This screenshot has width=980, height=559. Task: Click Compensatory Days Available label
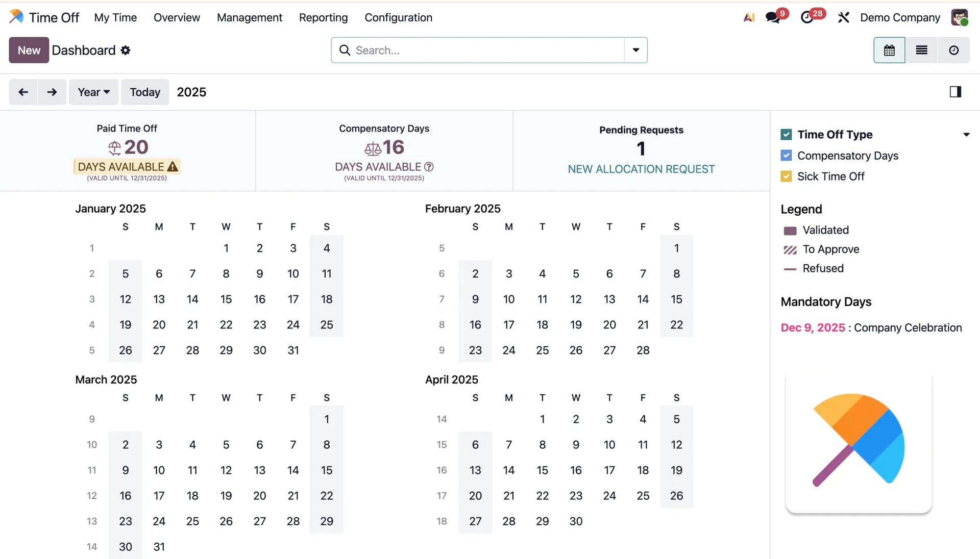(x=378, y=167)
